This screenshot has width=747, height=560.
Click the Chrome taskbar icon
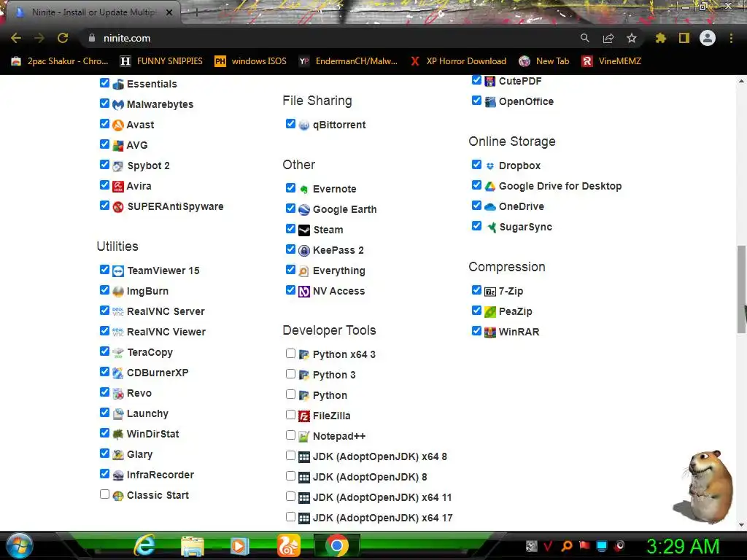pyautogui.click(x=336, y=545)
